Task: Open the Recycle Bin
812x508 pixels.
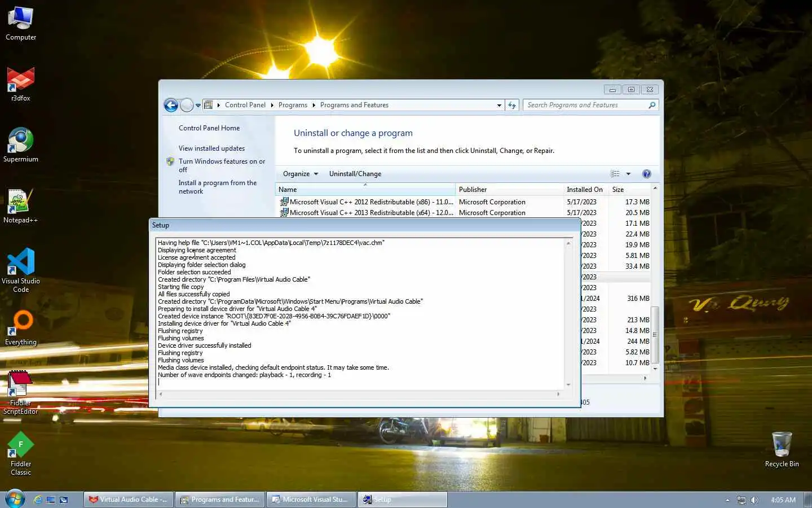Action: coord(782,450)
